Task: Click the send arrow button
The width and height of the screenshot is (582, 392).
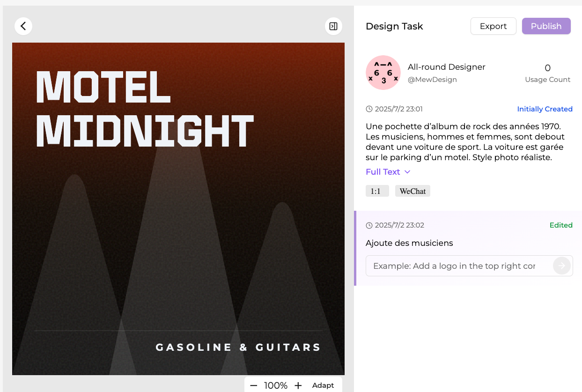Action: [561, 266]
